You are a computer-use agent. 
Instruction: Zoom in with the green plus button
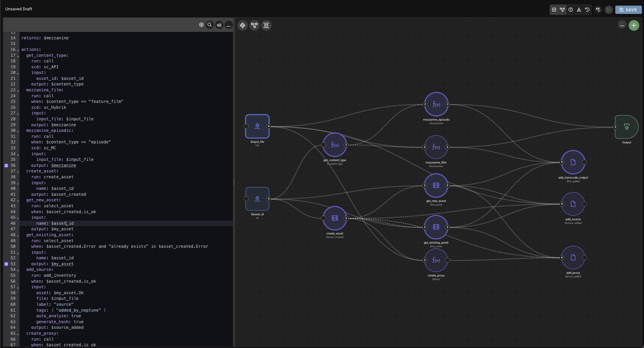(634, 25)
